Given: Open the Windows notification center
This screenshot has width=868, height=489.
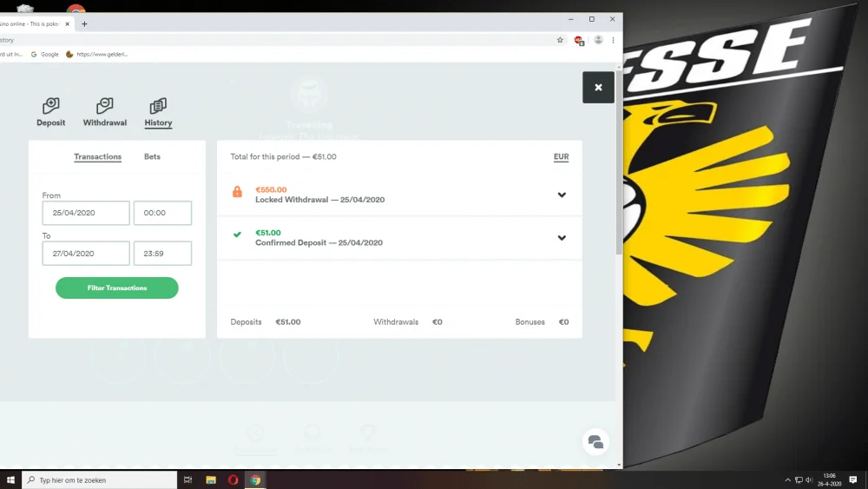Looking at the screenshot, I should (853, 479).
